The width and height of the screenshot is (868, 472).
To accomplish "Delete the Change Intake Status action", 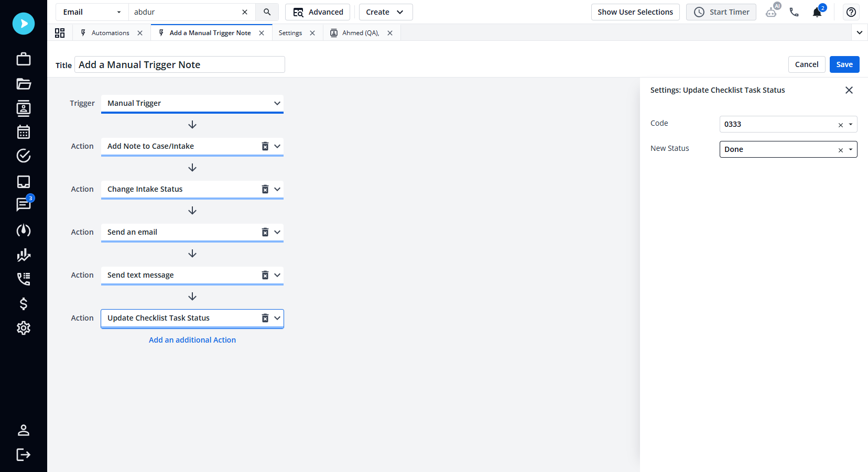I will point(265,189).
